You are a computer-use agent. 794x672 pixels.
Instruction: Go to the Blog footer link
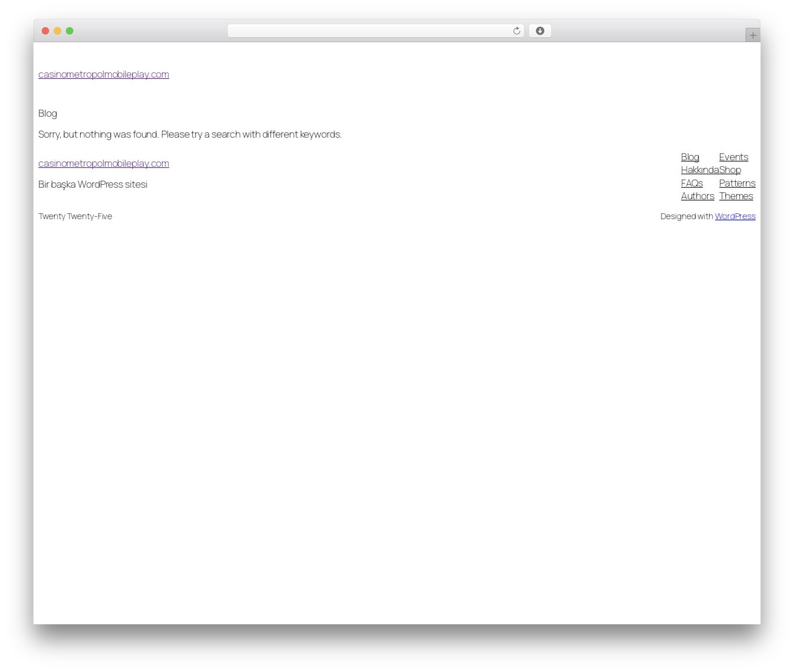(x=690, y=157)
